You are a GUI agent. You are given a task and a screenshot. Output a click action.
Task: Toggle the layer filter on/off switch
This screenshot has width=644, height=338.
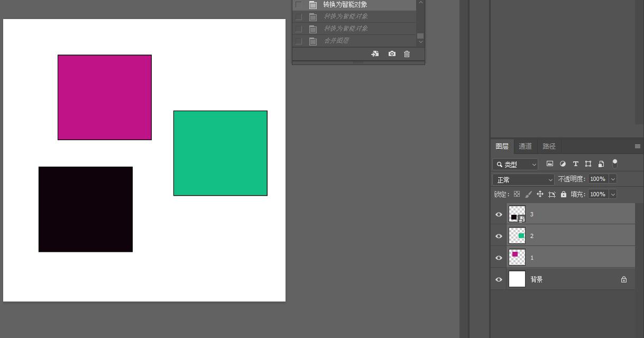click(x=614, y=163)
